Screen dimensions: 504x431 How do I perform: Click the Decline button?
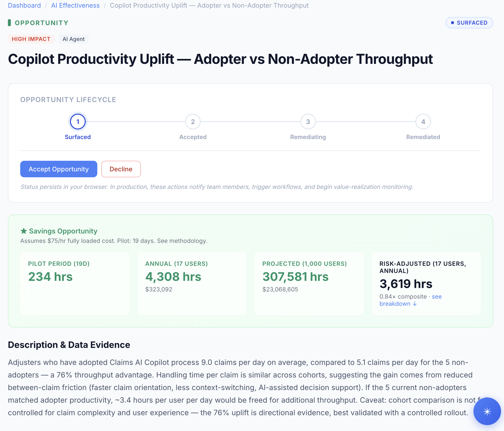point(121,169)
